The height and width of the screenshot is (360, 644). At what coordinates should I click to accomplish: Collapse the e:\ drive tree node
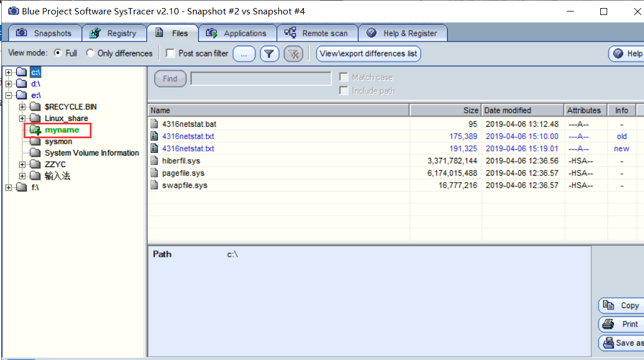point(9,96)
